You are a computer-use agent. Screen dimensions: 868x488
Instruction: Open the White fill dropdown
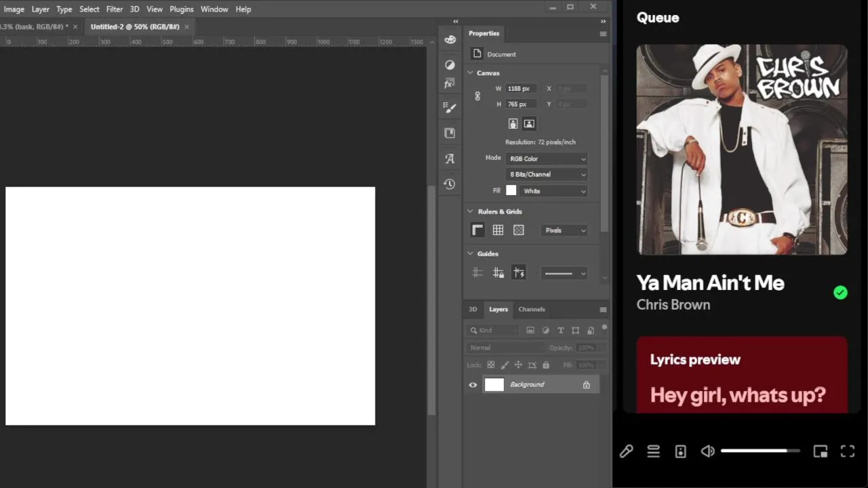(554, 191)
